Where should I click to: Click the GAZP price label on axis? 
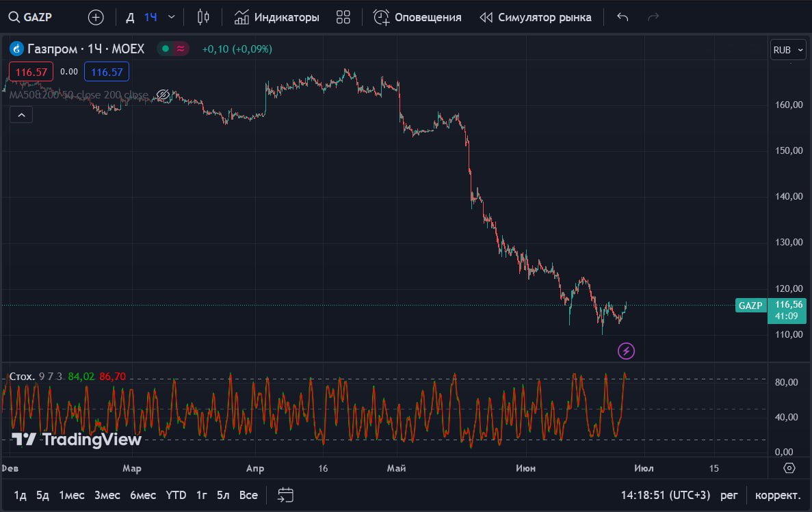750,306
